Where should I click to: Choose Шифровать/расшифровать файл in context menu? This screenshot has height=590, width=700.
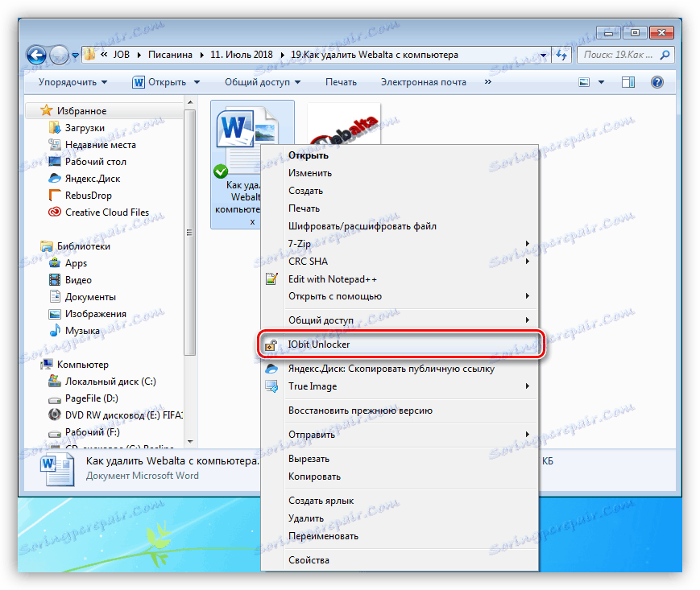400,226
